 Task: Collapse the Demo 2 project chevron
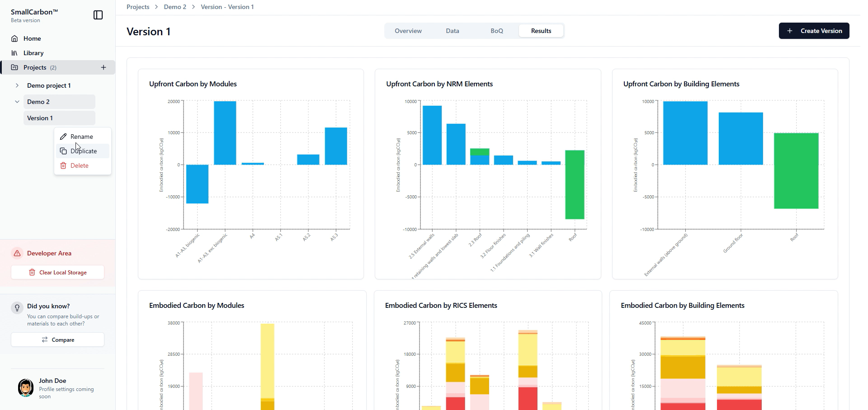(x=17, y=102)
